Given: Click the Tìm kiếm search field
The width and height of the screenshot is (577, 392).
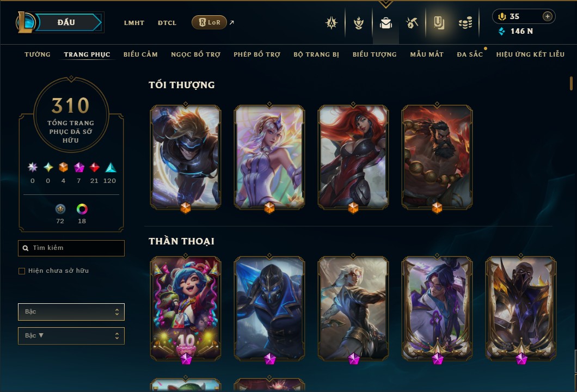Looking at the screenshot, I should [71, 248].
